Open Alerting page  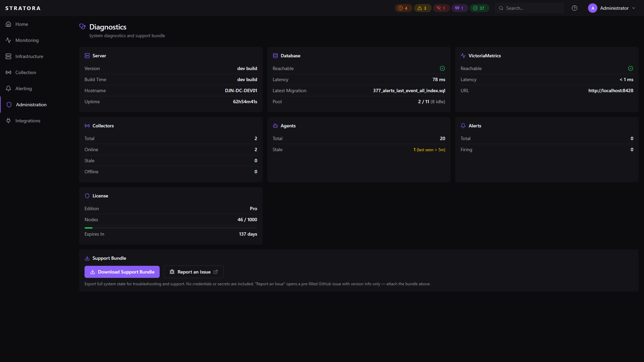point(37,88)
